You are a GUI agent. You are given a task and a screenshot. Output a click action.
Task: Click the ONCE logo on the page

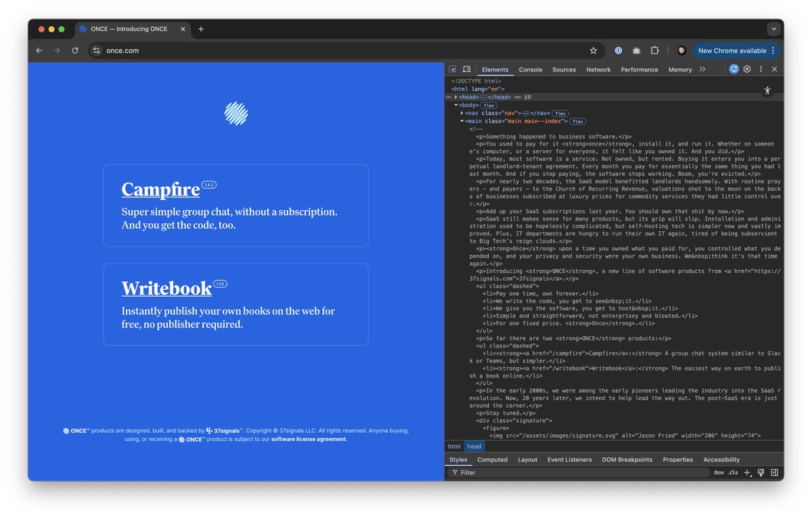pos(236,114)
